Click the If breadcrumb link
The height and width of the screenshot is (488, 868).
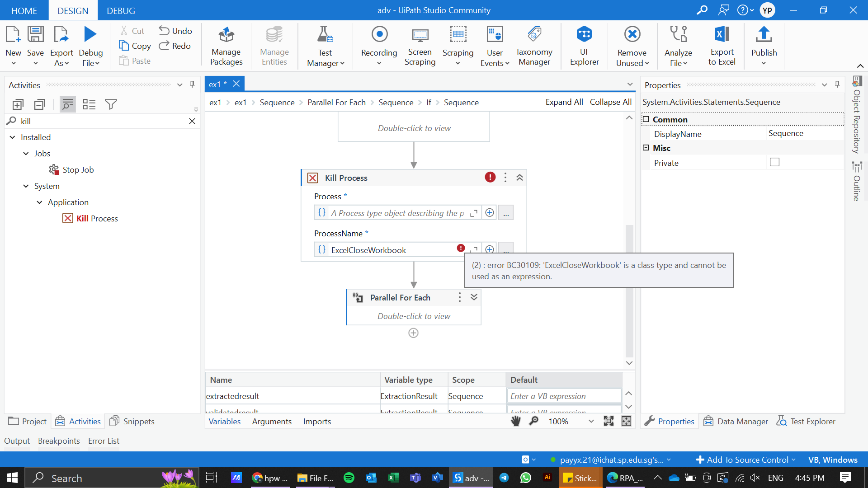pos(429,103)
